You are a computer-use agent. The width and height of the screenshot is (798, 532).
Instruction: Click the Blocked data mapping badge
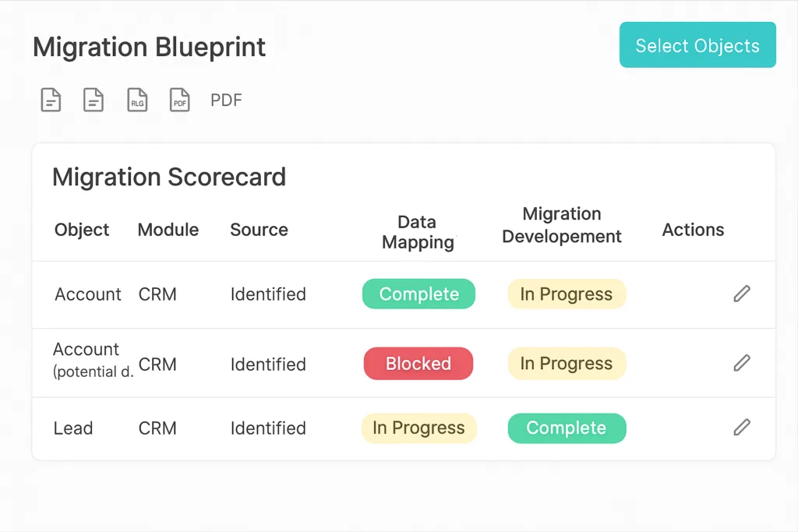tap(418, 364)
